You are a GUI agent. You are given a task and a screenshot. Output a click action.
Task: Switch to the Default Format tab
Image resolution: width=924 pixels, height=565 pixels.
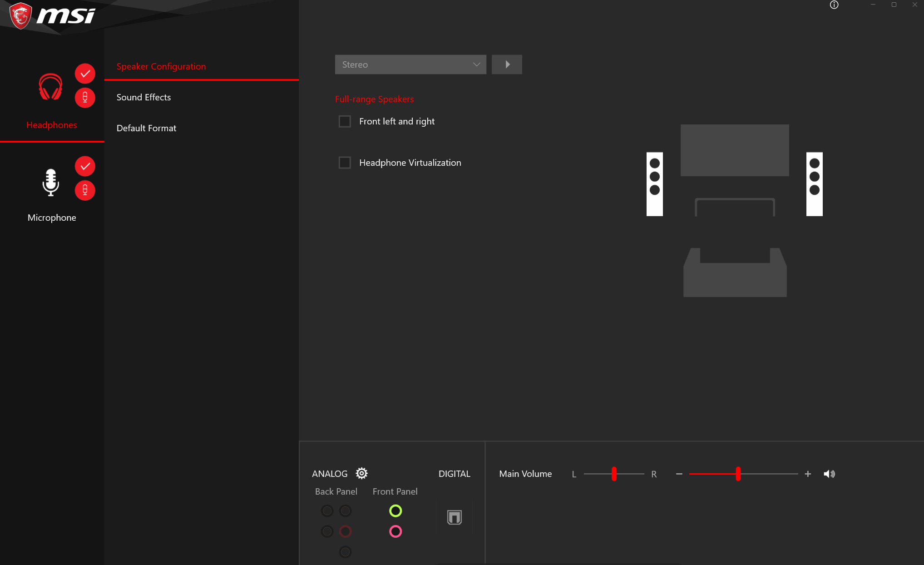pos(146,128)
